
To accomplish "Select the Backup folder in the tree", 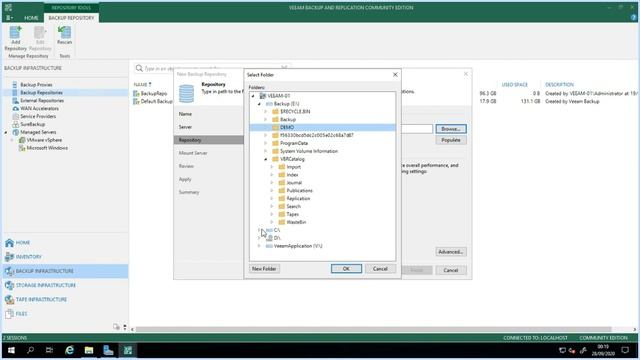I will [288, 120].
